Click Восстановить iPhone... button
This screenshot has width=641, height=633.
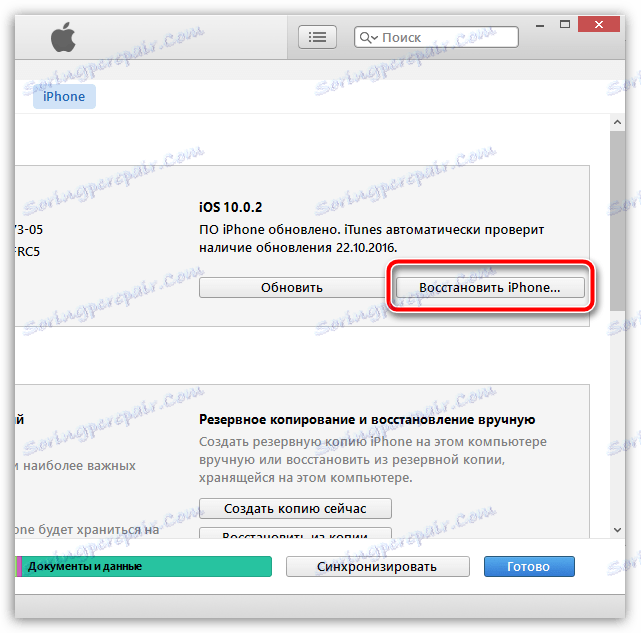click(490, 287)
